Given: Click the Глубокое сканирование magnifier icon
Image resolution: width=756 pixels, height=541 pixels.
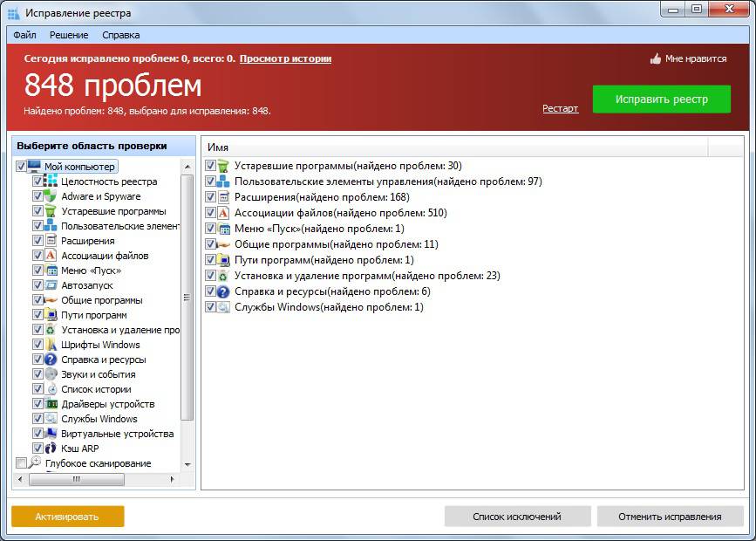Looking at the screenshot, I should [35, 462].
